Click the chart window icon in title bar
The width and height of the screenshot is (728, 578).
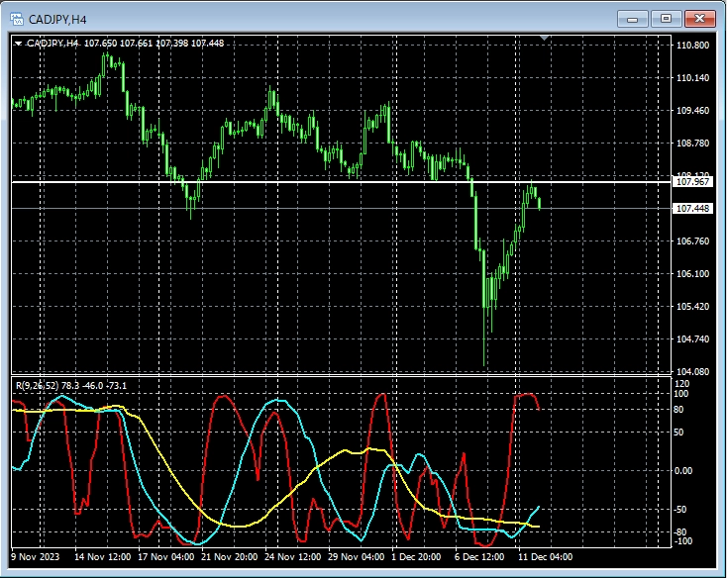tap(16, 18)
